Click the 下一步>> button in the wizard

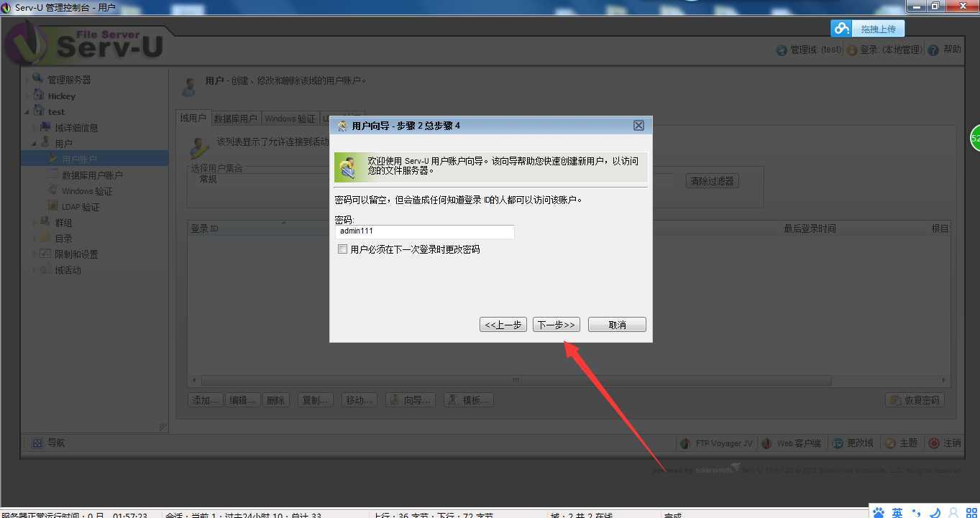556,325
